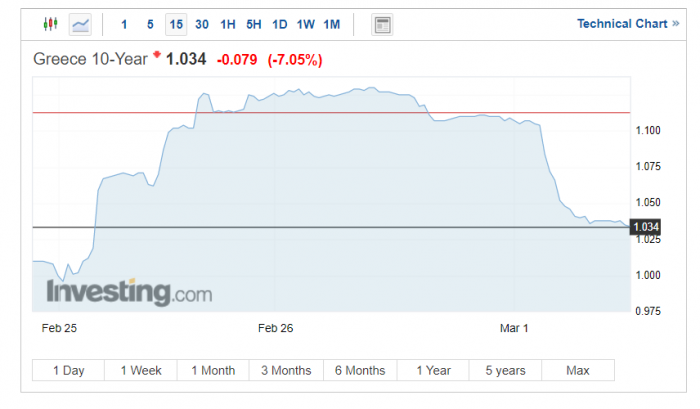Switch to 1H interval
This screenshot has width=700, height=409.
click(x=228, y=24)
